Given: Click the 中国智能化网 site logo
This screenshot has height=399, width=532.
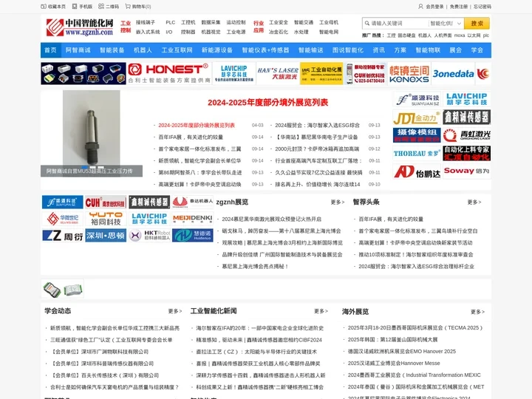Looking at the screenshot, I should click(x=79, y=27).
